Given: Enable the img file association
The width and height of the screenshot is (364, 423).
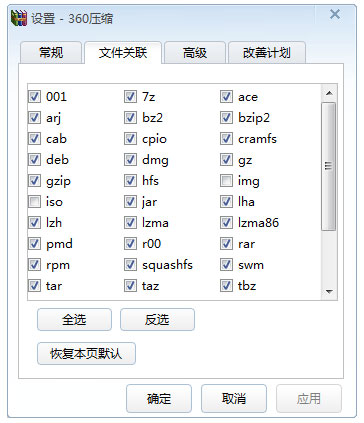Looking at the screenshot, I should (x=226, y=181).
